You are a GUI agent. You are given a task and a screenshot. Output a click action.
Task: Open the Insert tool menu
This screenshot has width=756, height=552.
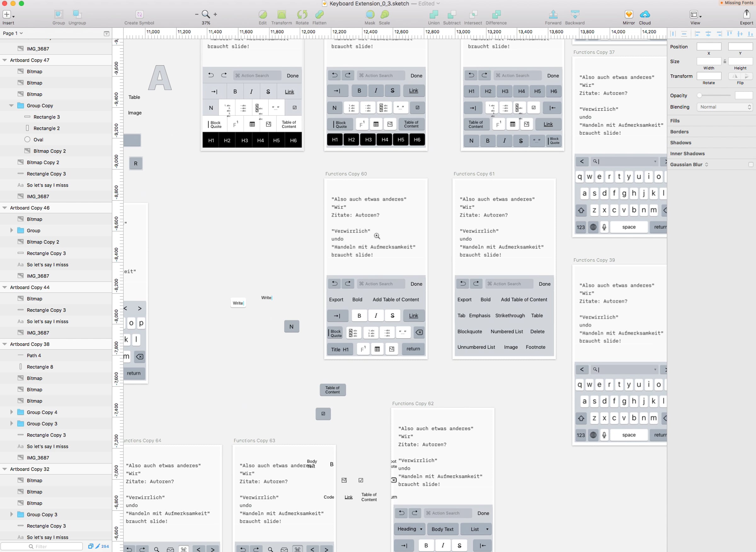point(8,15)
